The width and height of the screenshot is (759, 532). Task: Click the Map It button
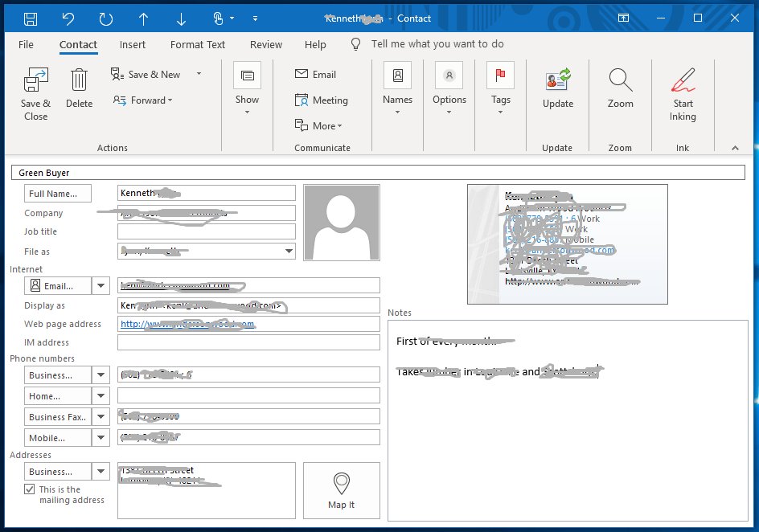(x=342, y=490)
